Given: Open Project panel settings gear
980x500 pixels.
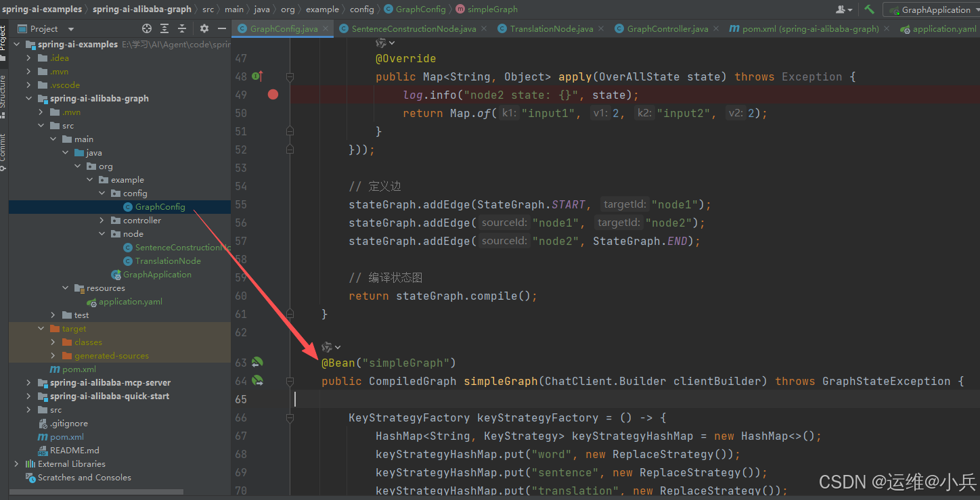Looking at the screenshot, I should pos(204,28).
